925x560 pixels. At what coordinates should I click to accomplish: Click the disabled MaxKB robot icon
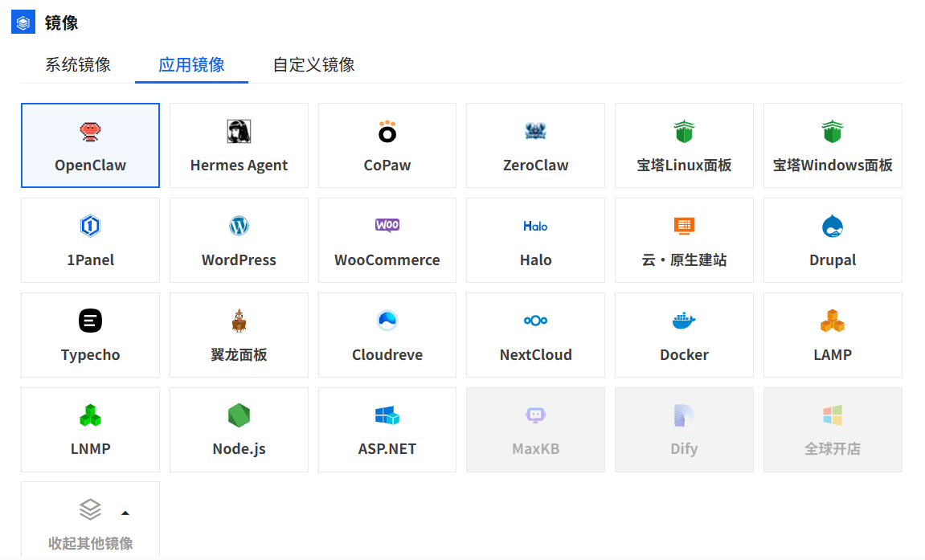point(536,415)
